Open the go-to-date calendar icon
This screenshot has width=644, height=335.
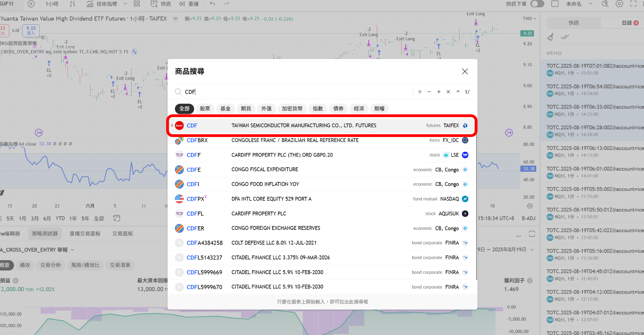(116, 218)
